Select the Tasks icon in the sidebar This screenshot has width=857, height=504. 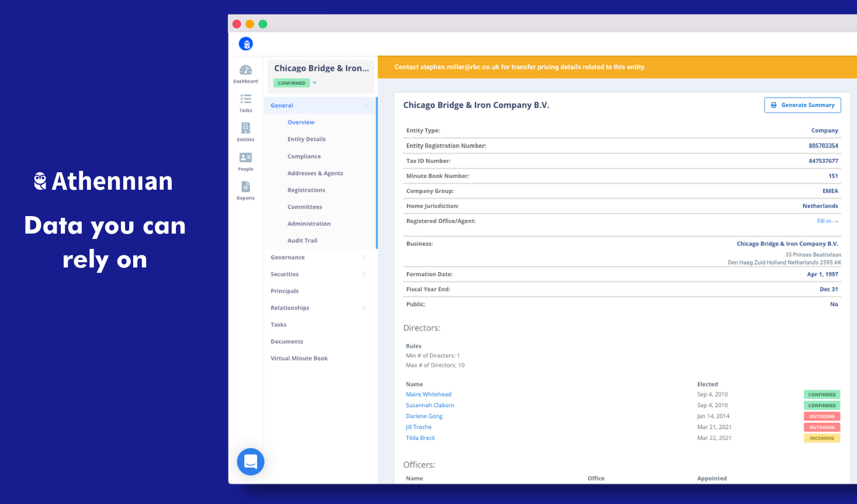point(245,102)
